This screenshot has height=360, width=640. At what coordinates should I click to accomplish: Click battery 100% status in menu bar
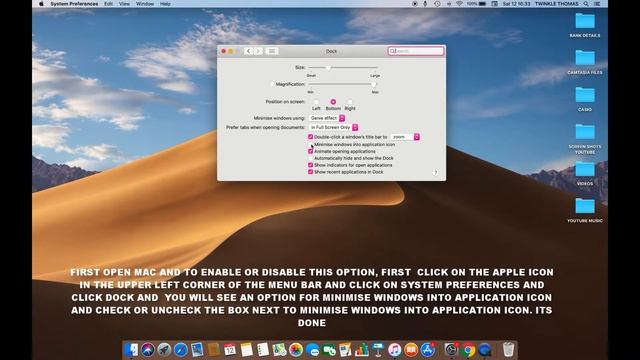(476, 4)
